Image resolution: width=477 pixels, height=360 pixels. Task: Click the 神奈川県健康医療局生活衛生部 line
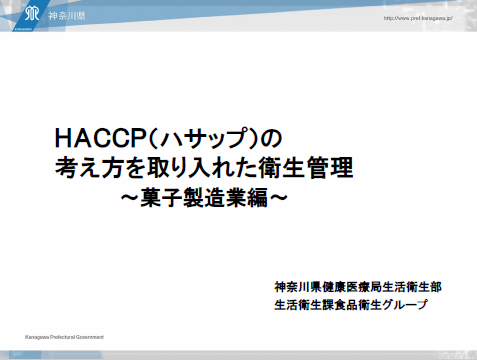(358, 287)
